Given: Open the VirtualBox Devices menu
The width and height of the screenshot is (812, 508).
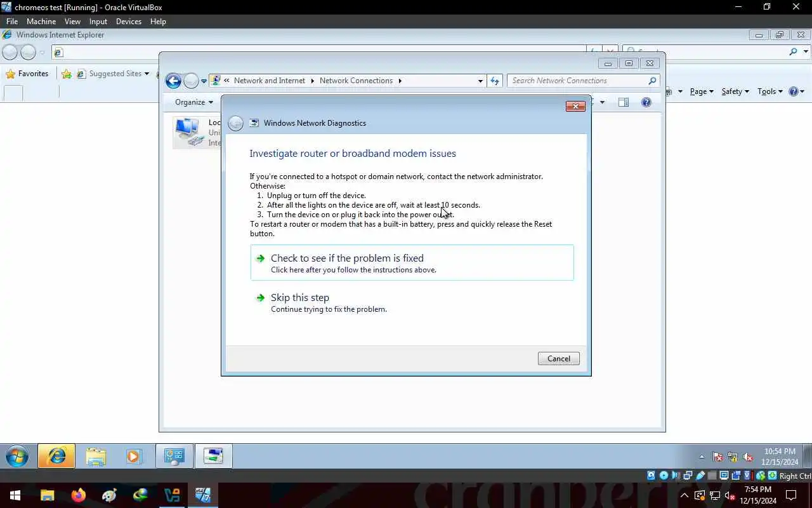Looking at the screenshot, I should 129,22.
